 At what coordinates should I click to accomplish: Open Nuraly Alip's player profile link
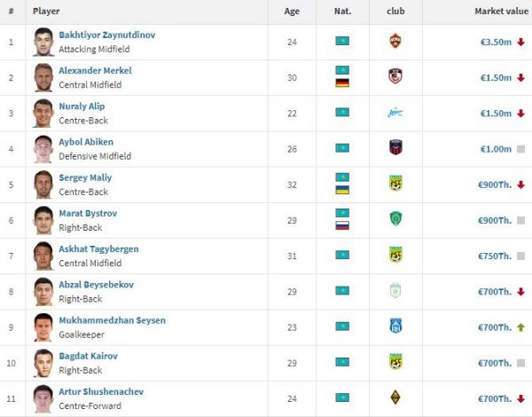coord(82,106)
